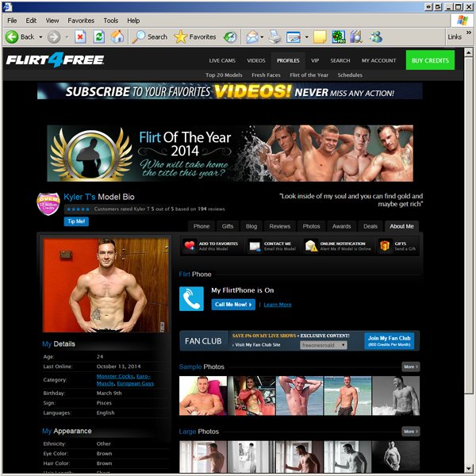The height and width of the screenshot is (476, 476).
Task: Click the European Guys category link
Action: 136,383
